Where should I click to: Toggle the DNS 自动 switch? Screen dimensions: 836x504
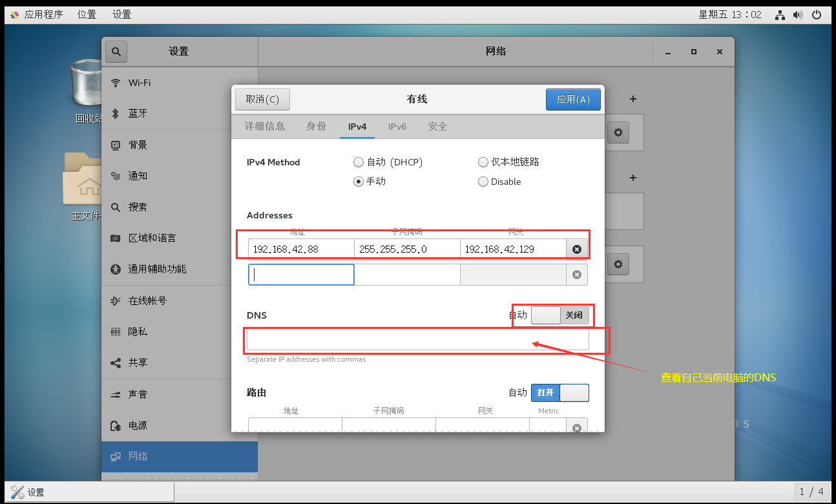coord(559,315)
